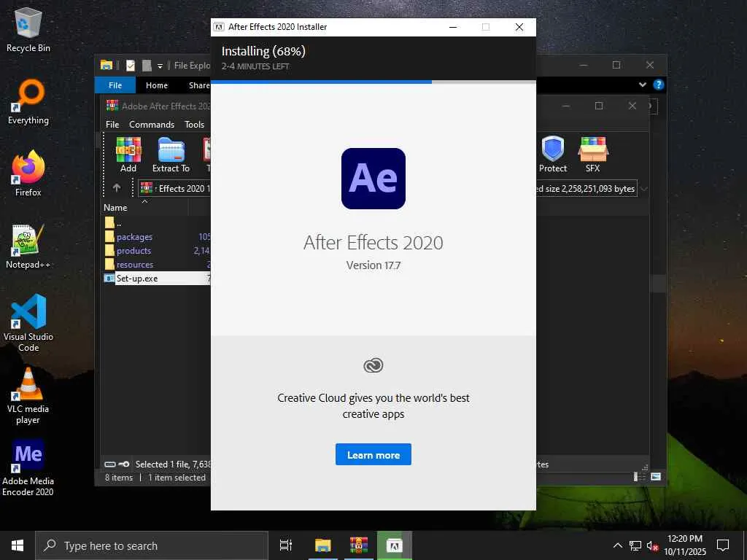Open Everything desktop shortcut
The width and height of the screenshot is (747, 560).
pyautogui.click(x=28, y=102)
